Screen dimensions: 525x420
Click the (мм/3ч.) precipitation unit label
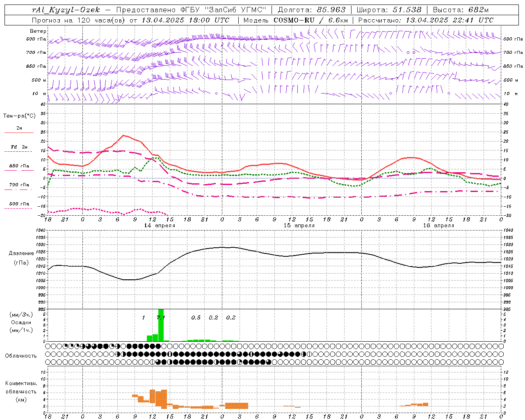21,315
